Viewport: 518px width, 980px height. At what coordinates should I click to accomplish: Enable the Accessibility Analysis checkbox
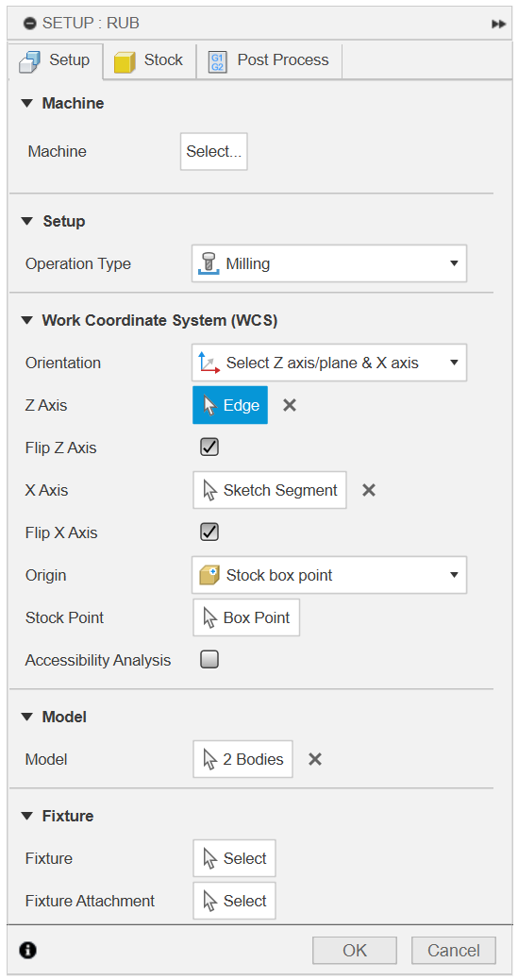[209, 660]
